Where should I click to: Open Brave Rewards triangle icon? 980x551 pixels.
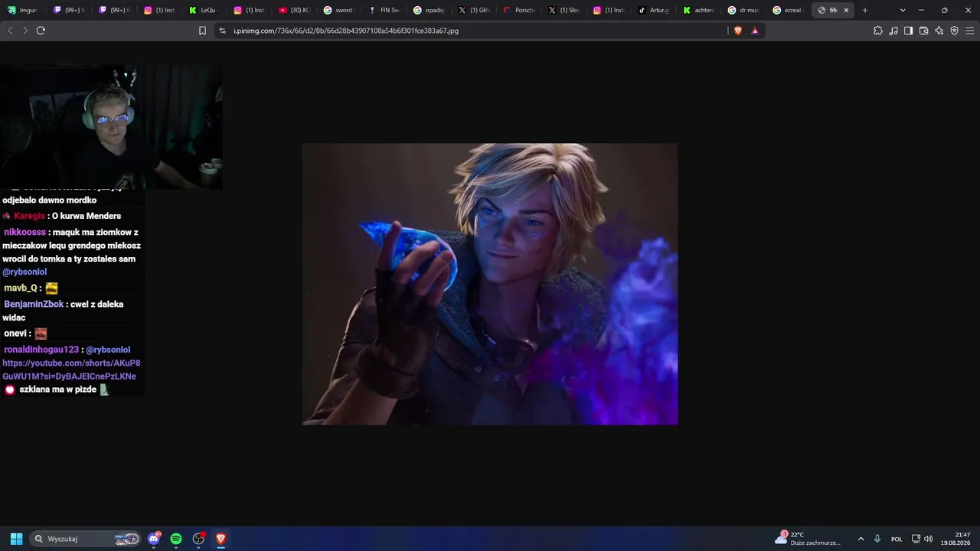755,31
